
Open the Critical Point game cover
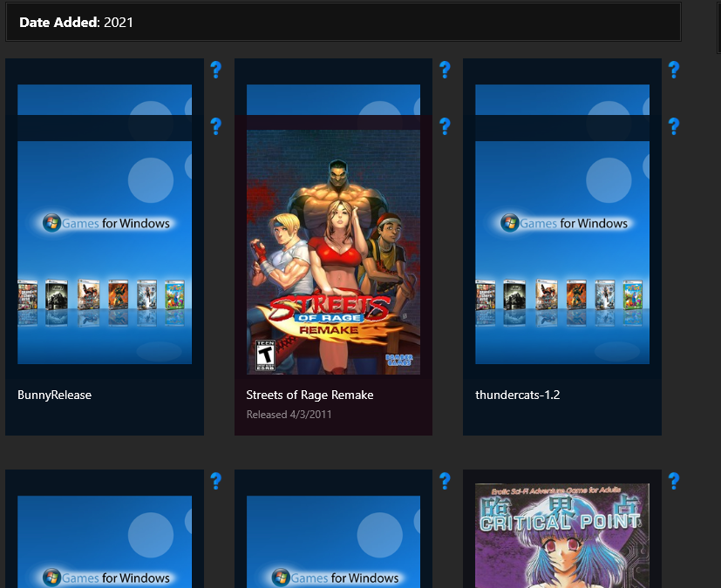point(562,536)
